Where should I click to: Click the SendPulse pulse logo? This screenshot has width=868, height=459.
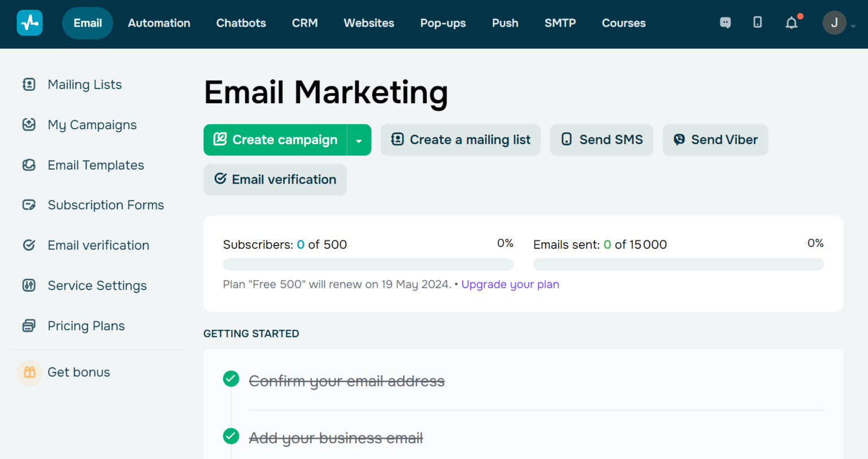(29, 23)
